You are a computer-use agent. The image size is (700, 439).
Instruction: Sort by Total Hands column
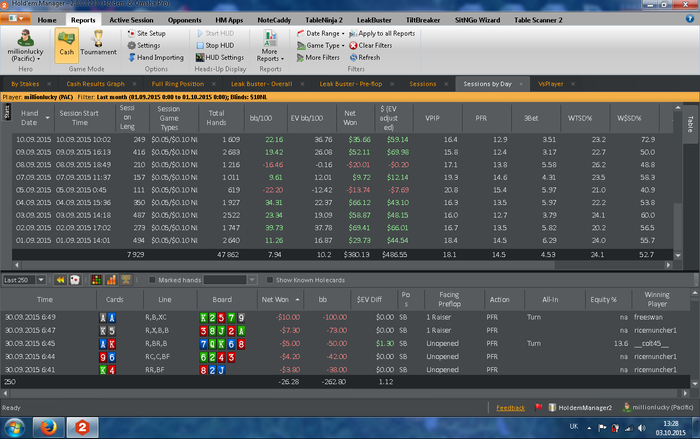click(x=216, y=118)
